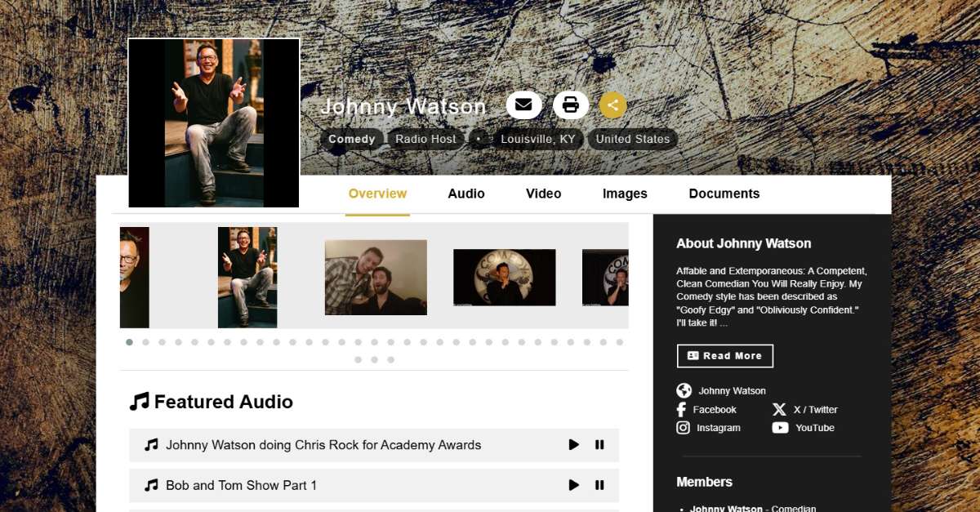Click the Radio Host tag

click(x=425, y=139)
